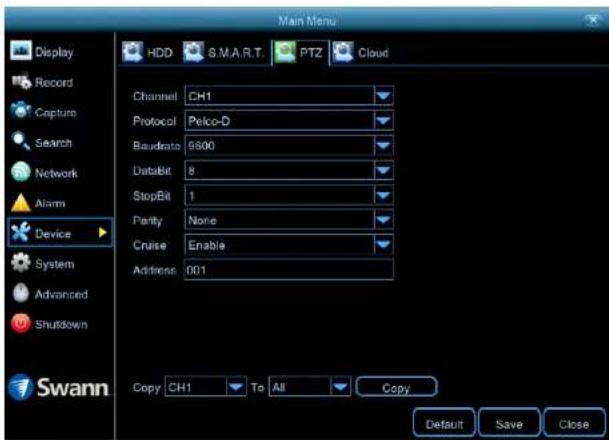Open the Network settings icon

click(21, 172)
